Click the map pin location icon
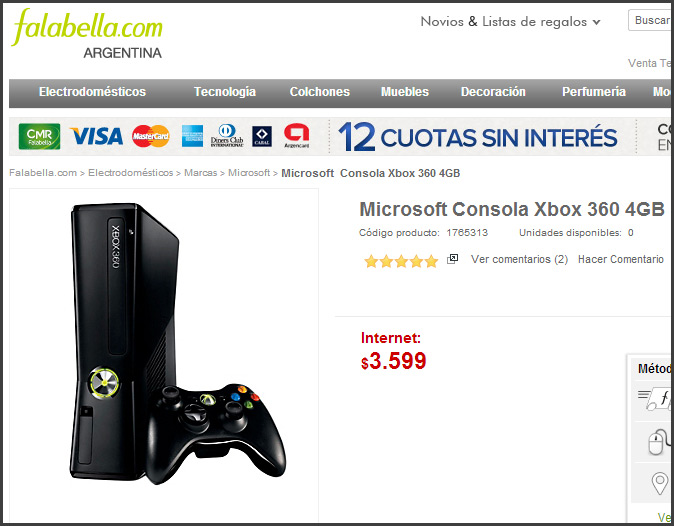Viewport: 674px width, 526px height. tap(660, 483)
